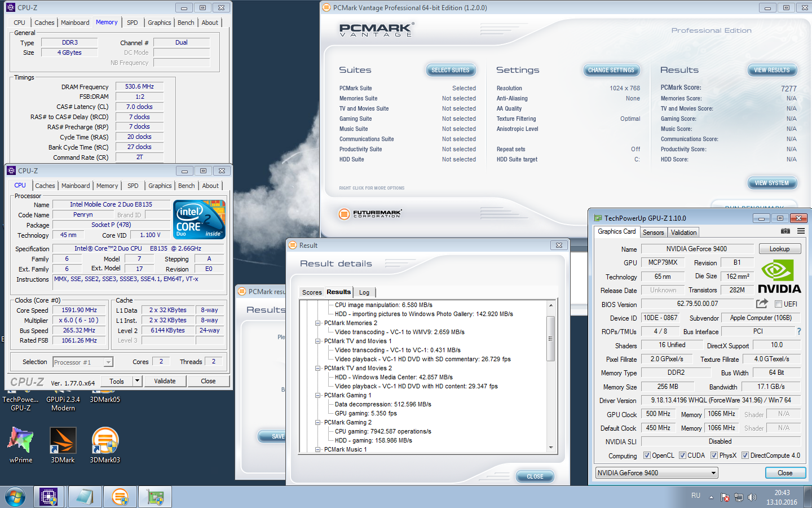The height and width of the screenshot is (508, 812).
Task: Open the Mainboard tab in CPU-Z processor window
Action: point(76,186)
